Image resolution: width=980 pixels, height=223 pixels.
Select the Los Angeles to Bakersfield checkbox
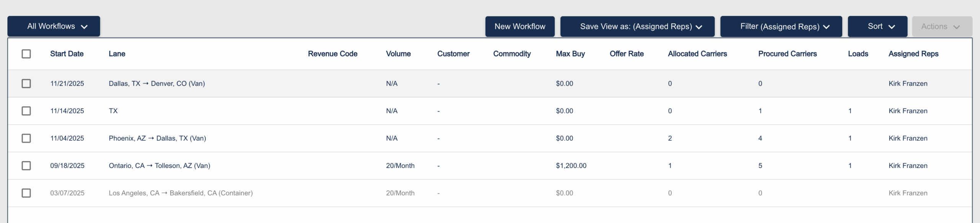[26, 193]
